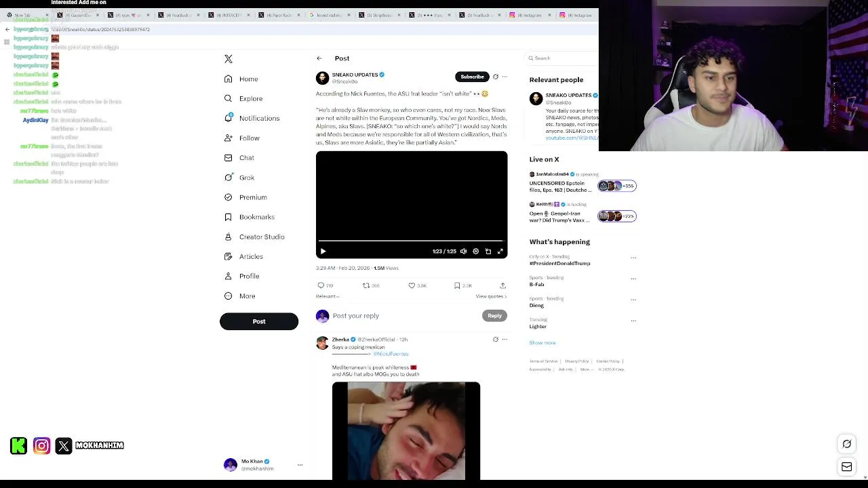Share the post
The image size is (868, 488).
click(x=502, y=285)
